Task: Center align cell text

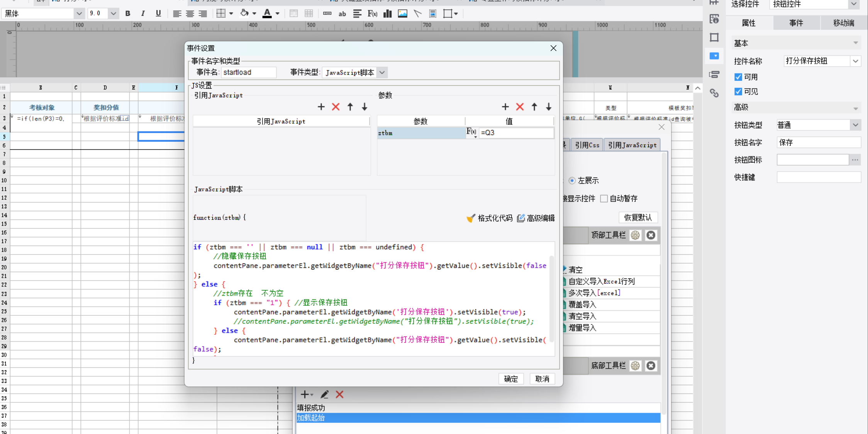Action: pyautogui.click(x=190, y=14)
